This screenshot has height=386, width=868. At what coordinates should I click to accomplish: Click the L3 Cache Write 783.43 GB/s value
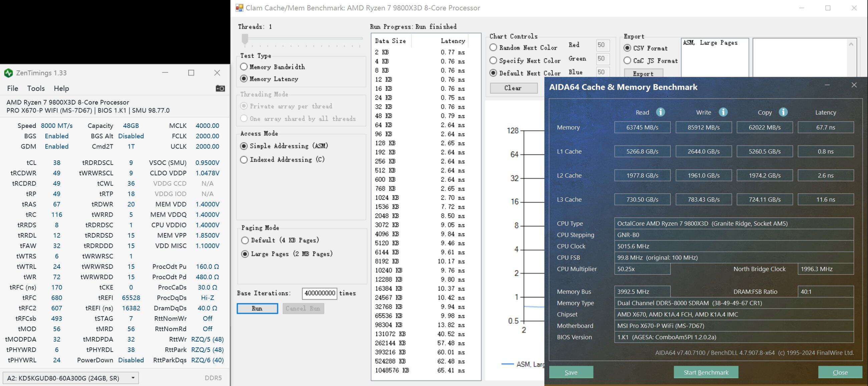tap(703, 200)
